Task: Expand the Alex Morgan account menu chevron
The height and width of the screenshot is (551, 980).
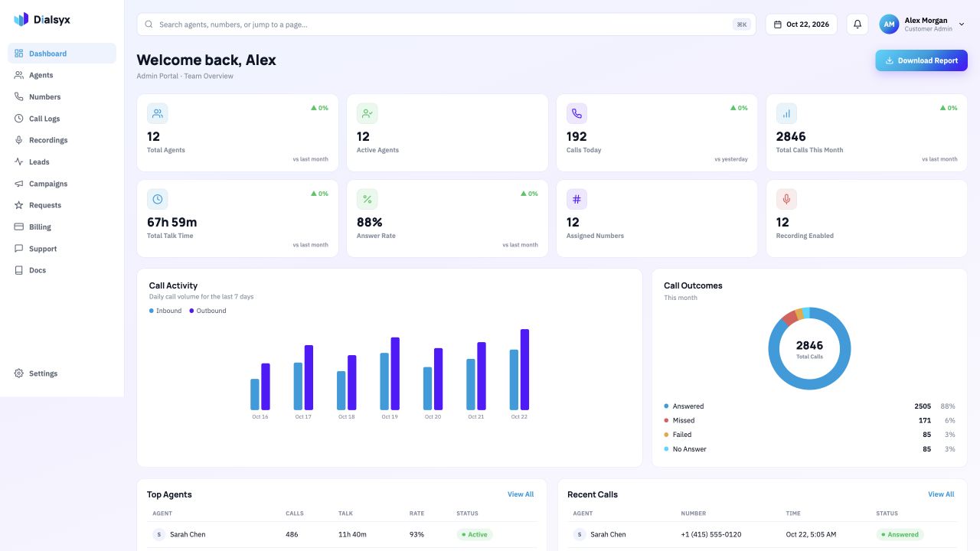Action: 962,24
